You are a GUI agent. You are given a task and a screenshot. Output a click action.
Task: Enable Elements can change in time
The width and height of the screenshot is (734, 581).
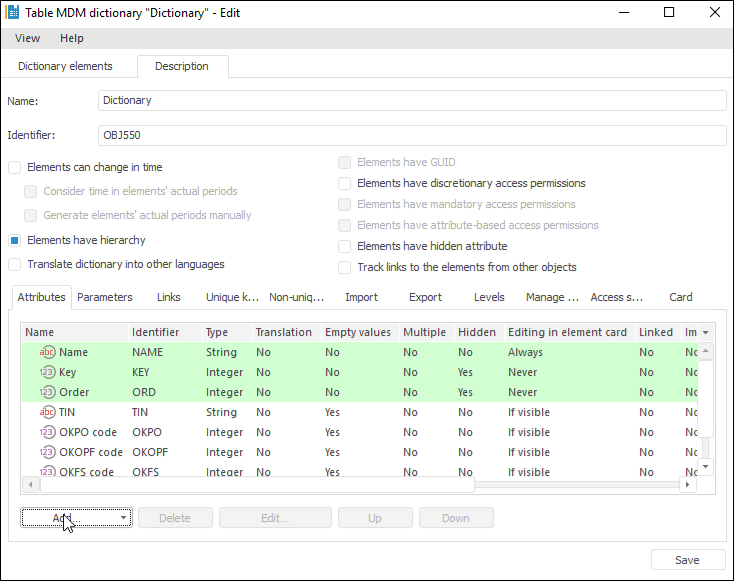tap(15, 168)
